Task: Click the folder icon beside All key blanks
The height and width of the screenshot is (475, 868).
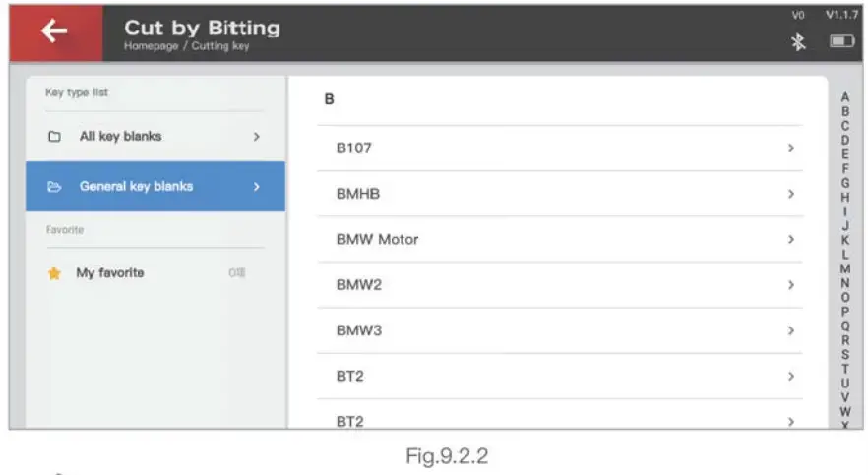Action: (x=55, y=137)
